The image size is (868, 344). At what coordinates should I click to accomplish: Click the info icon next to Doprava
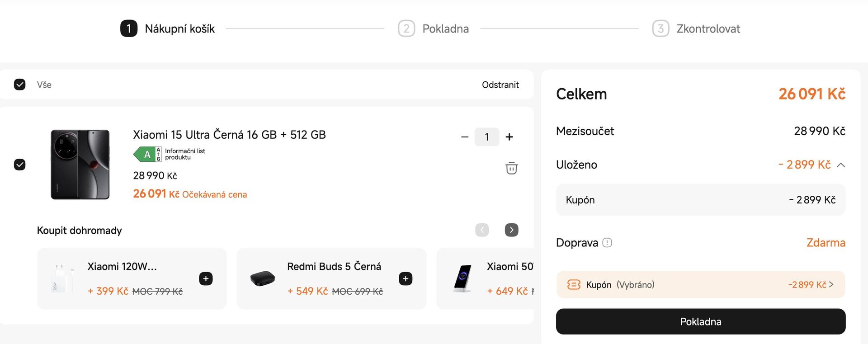[607, 243]
